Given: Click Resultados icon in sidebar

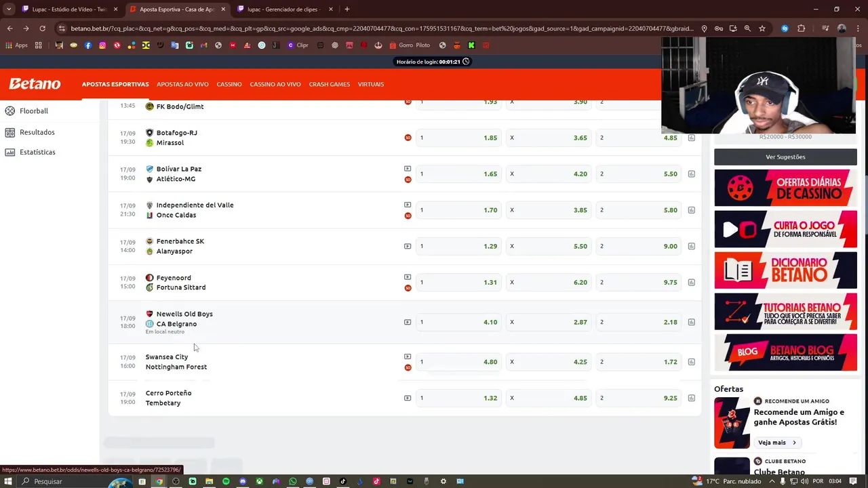Looking at the screenshot, I should click(x=9, y=132).
